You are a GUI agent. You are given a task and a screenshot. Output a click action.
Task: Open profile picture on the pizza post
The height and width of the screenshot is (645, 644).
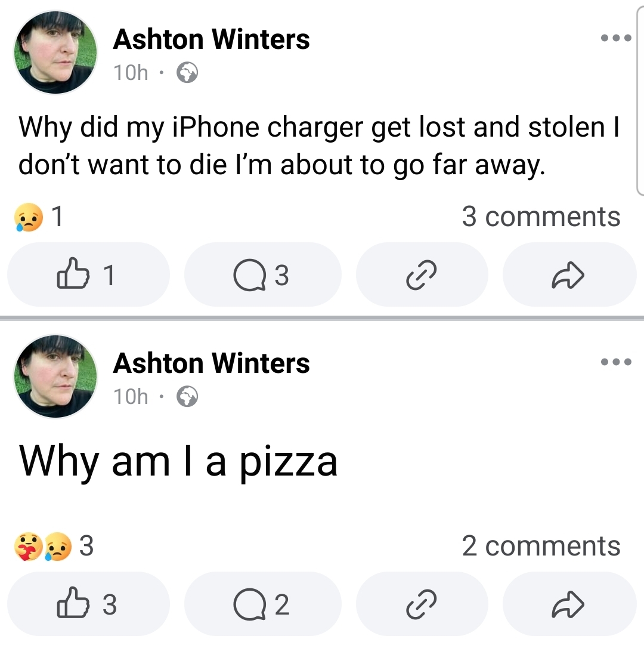click(x=55, y=376)
